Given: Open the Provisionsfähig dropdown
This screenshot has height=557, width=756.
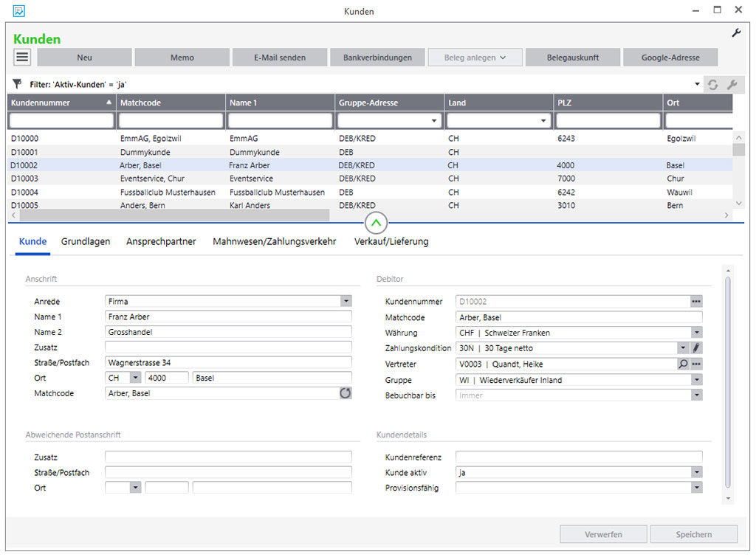Looking at the screenshot, I should pyautogui.click(x=697, y=488).
